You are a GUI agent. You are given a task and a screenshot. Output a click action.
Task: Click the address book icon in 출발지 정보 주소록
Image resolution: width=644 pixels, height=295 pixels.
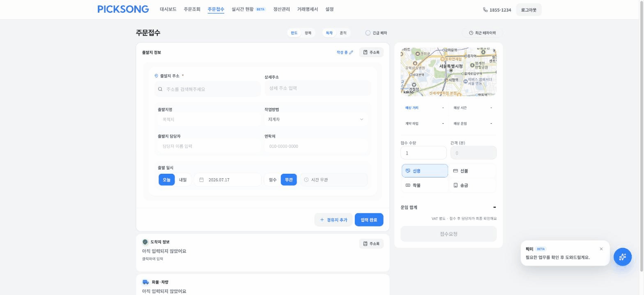tap(366, 52)
